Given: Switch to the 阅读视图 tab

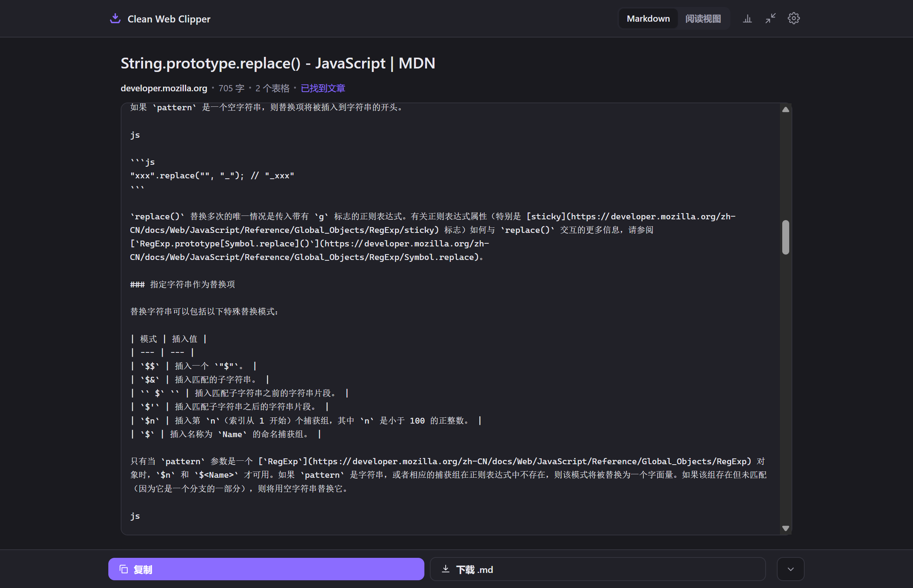Looking at the screenshot, I should click(x=703, y=19).
